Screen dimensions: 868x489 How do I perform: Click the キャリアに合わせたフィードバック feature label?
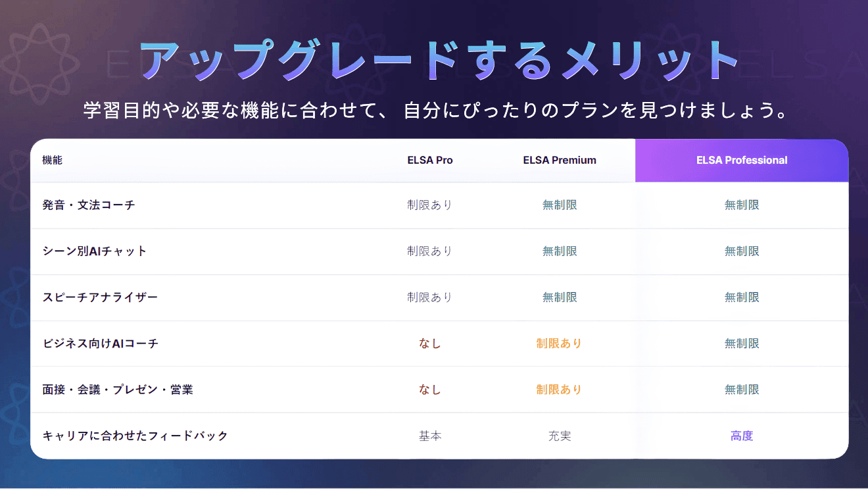pyautogui.click(x=135, y=436)
